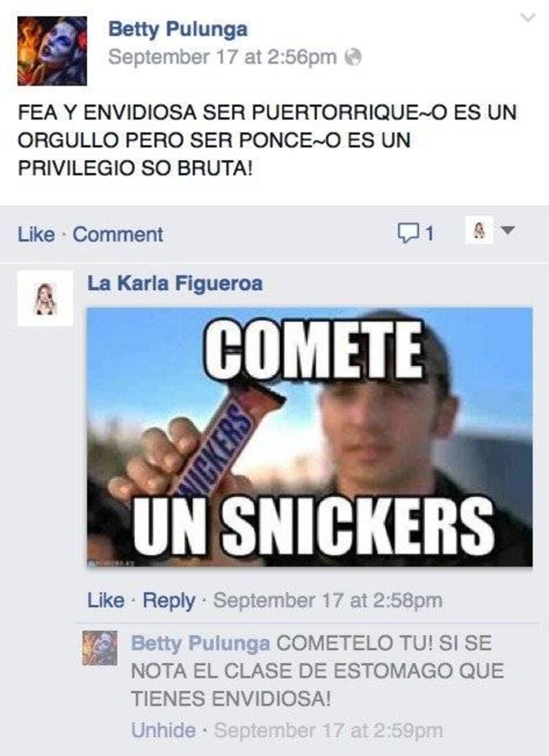Screen dimensions: 549x756
Task: Click the Betty Pulunga post author name
Action: click(x=178, y=29)
